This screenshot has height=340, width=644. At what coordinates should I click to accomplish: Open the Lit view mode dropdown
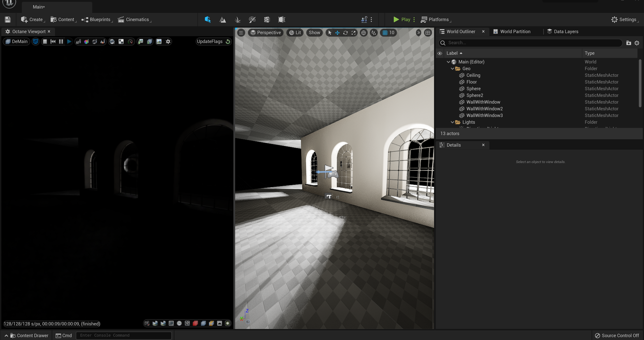[x=295, y=33]
